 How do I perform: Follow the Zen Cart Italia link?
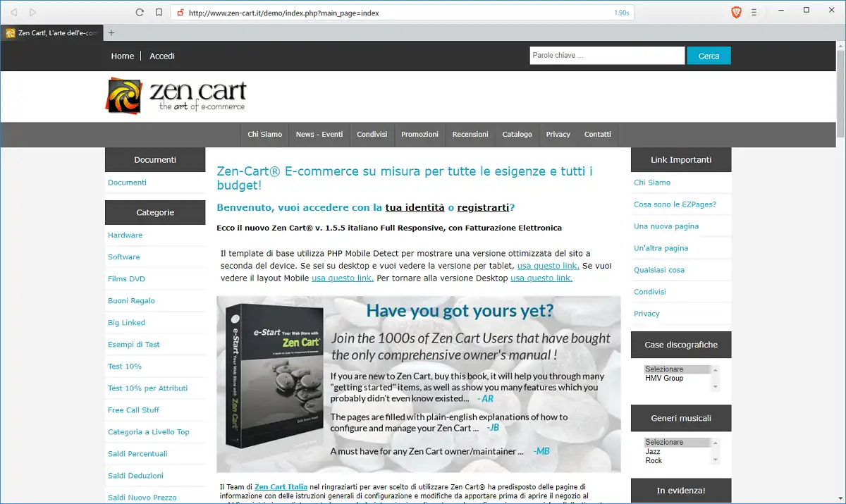281,487
